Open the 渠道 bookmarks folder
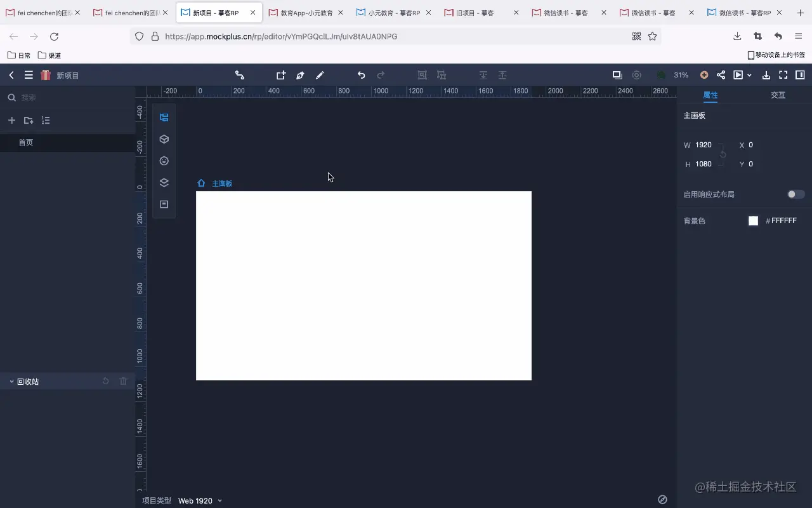 tap(49, 55)
